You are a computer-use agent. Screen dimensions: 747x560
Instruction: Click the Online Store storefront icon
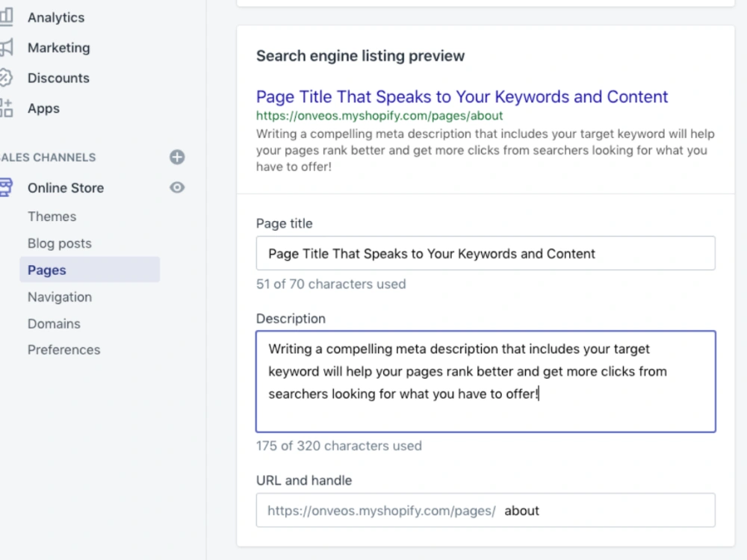tap(6, 187)
